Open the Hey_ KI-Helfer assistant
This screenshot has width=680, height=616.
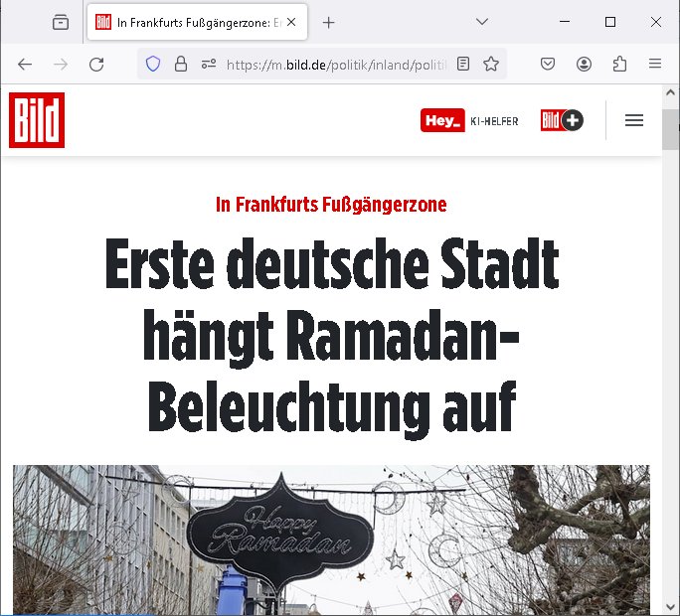click(469, 120)
